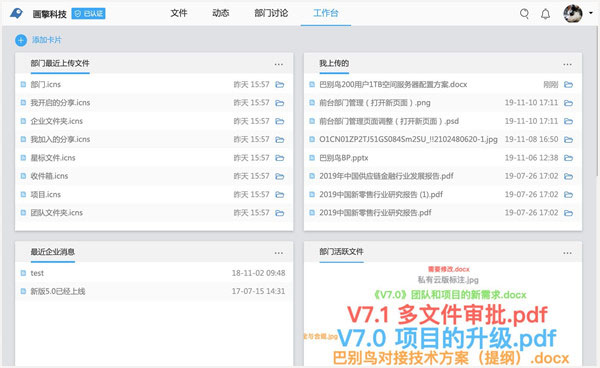Open the test enterprise message
Screen dimensions: 600x368
37,273
